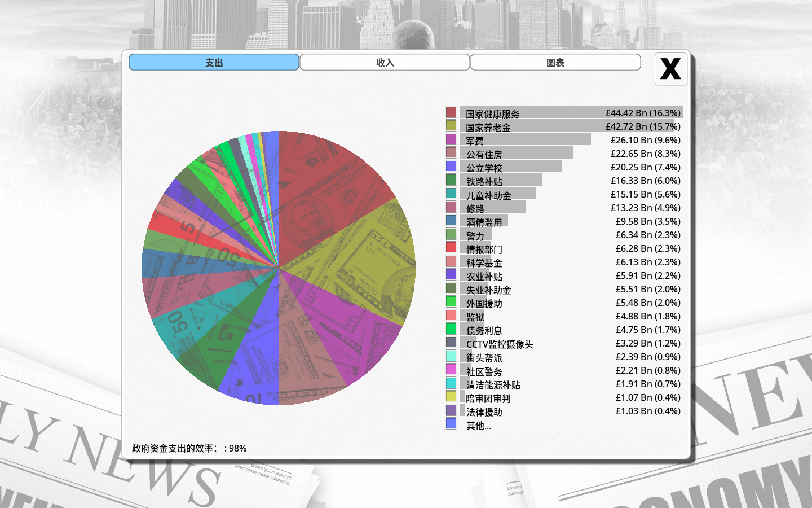The height and width of the screenshot is (508, 812).
Task: Click the £9.58 Bn (3.5%) value
Action: click(648, 221)
